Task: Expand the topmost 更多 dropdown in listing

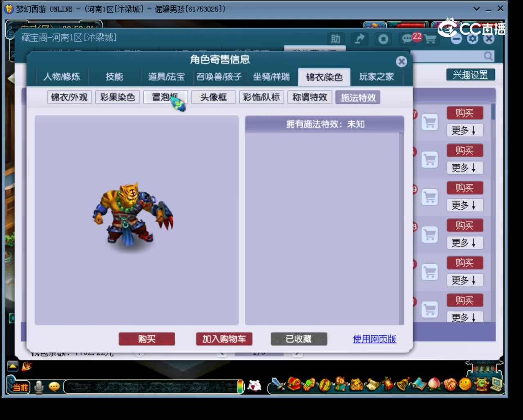Action: (x=465, y=130)
